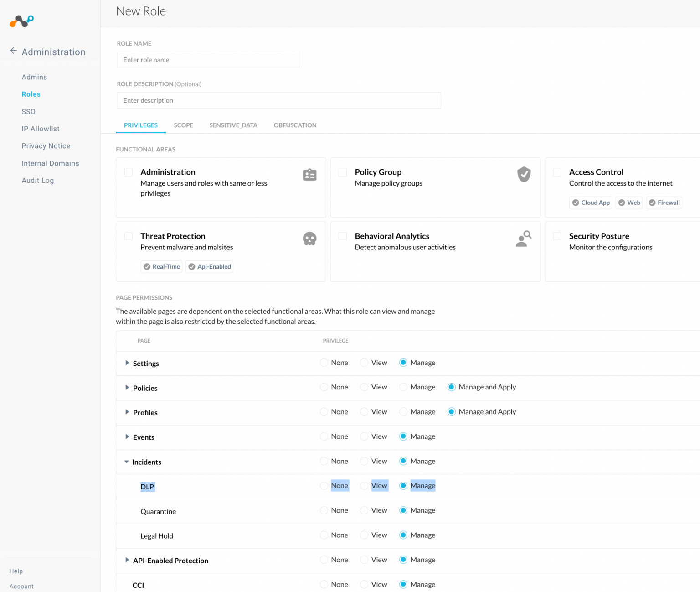This screenshot has width=700, height=592.
Task: Click the Firewall badge under Access Control
Action: (x=664, y=203)
